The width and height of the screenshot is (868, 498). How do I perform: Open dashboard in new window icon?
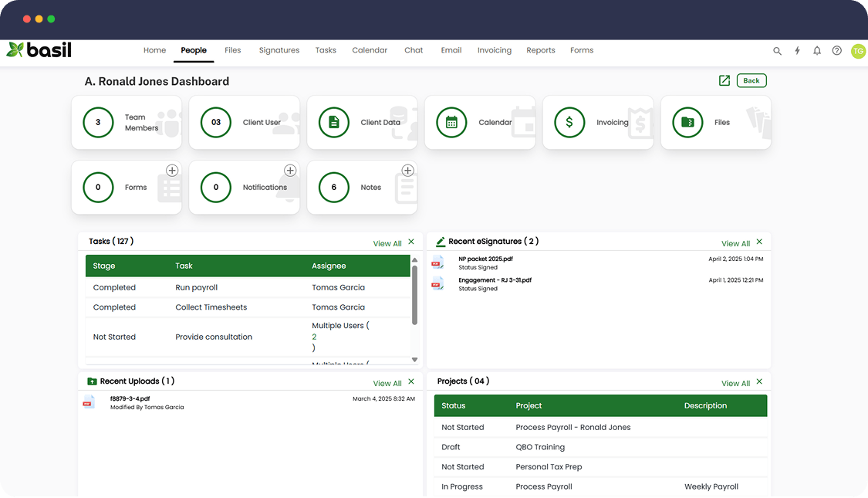(x=724, y=81)
